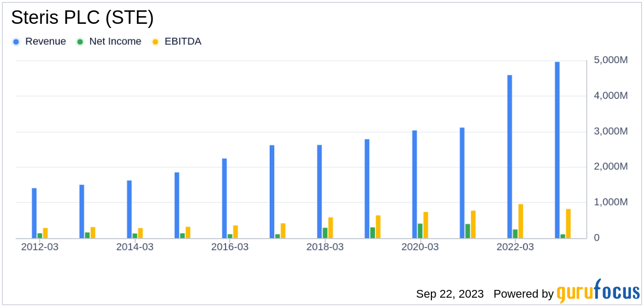
Task: Click the "2018-03" x-axis label
Action: [x=325, y=247]
